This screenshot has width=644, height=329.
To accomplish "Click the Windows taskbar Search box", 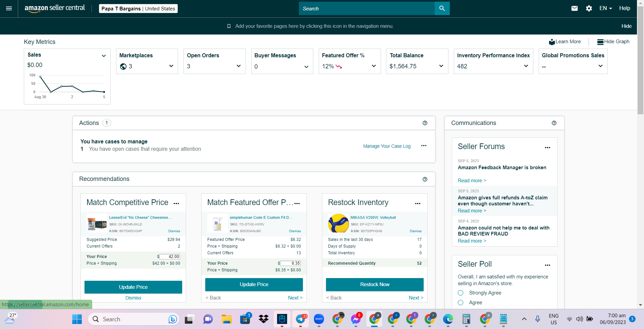I will coord(134,319).
